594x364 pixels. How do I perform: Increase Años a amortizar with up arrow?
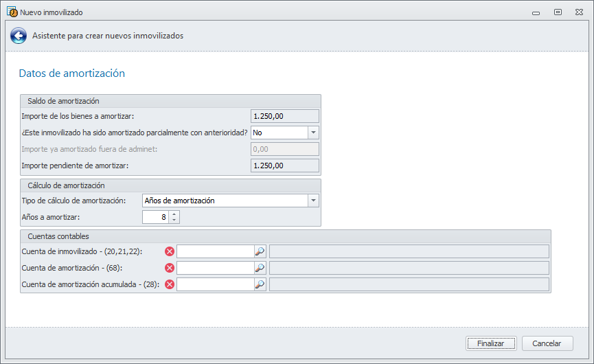click(174, 214)
